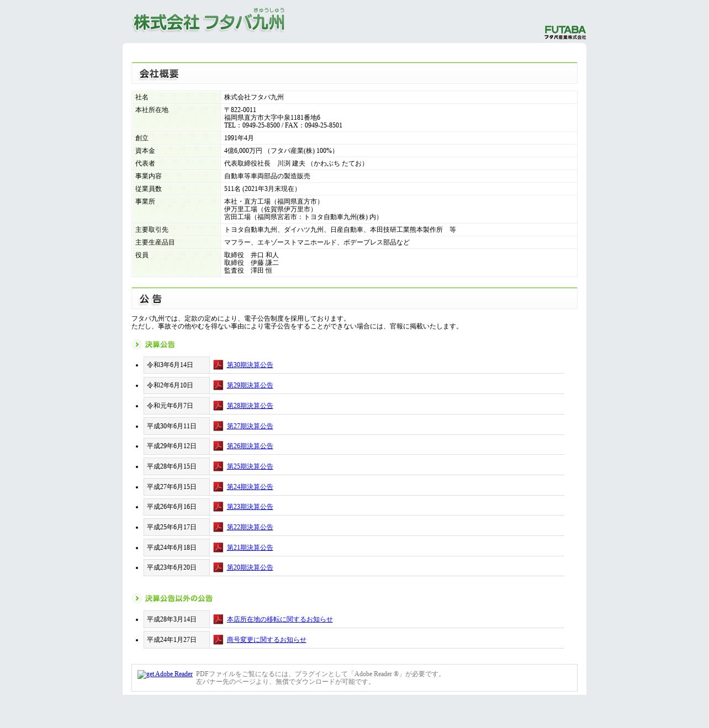Click the get Adobe Reader banner link
This screenshot has width=709, height=728.
tap(165, 674)
